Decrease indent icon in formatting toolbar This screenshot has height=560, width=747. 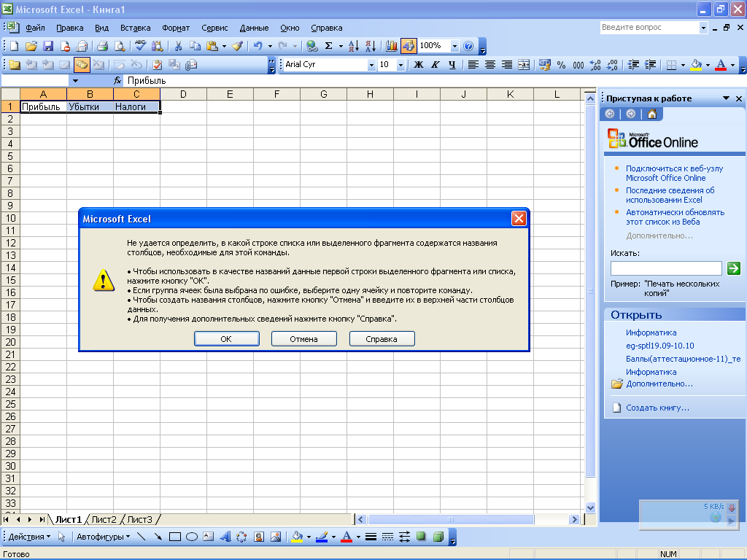point(633,65)
